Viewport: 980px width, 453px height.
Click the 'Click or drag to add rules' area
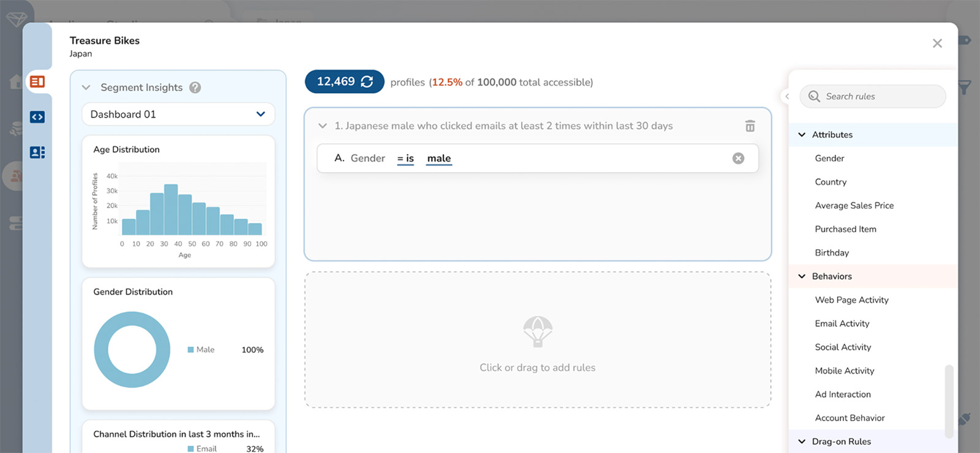coord(538,340)
